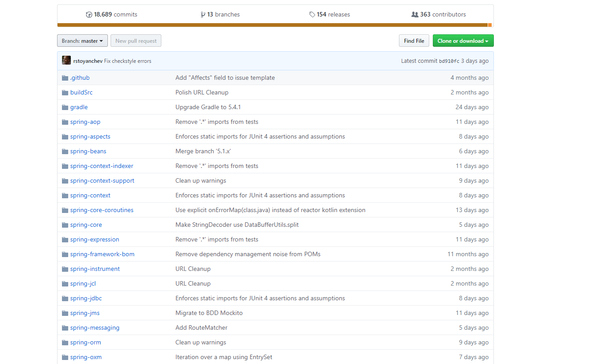The width and height of the screenshot is (612, 364).
Task: Click rstoyanchev's avatar thumbnail
Action: (66, 61)
